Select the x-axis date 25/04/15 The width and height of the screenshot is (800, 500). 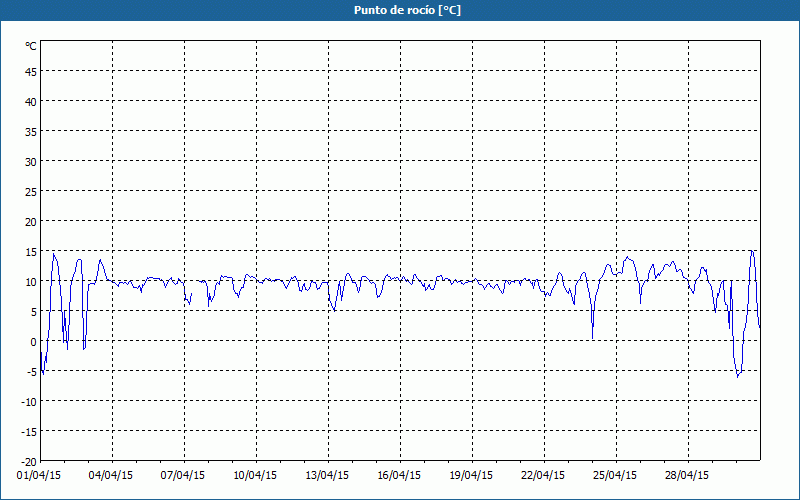(615, 476)
